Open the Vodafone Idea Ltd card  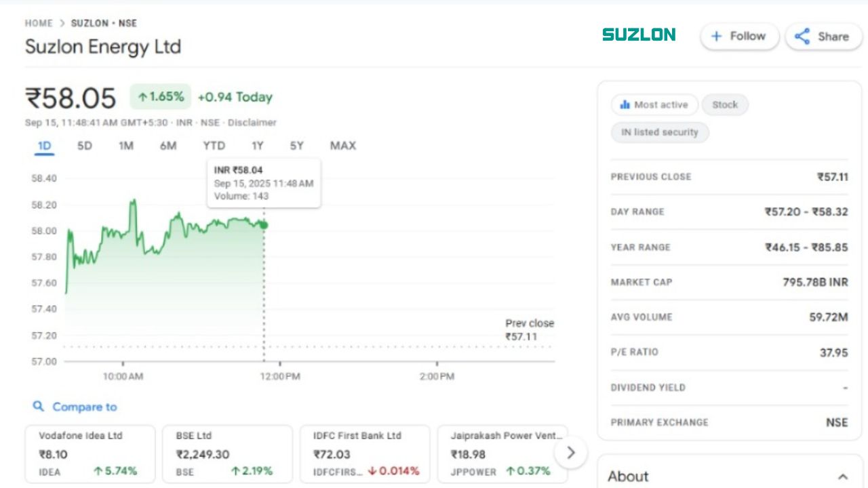pyautogui.click(x=90, y=453)
